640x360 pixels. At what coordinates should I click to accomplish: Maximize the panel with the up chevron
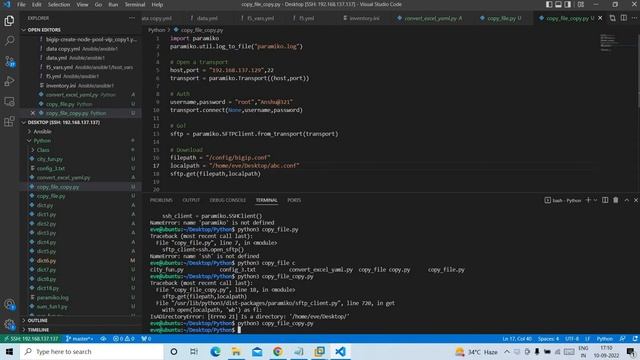(627, 200)
